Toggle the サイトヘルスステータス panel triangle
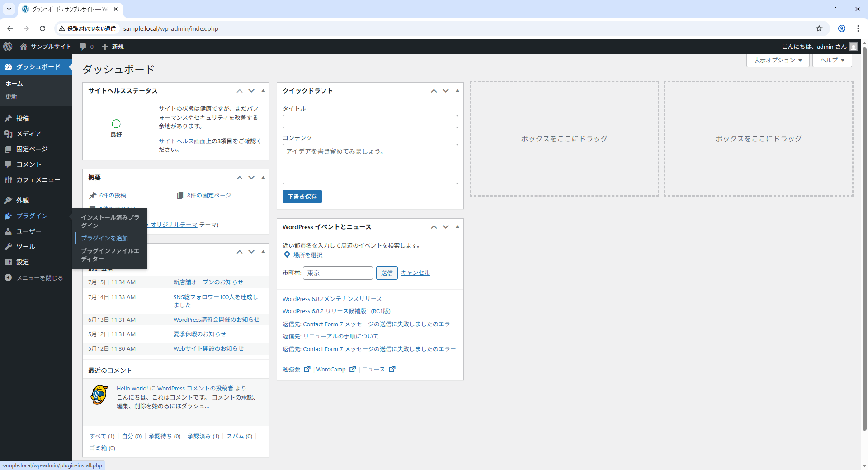Screen dimensions: 868x470 (263, 91)
